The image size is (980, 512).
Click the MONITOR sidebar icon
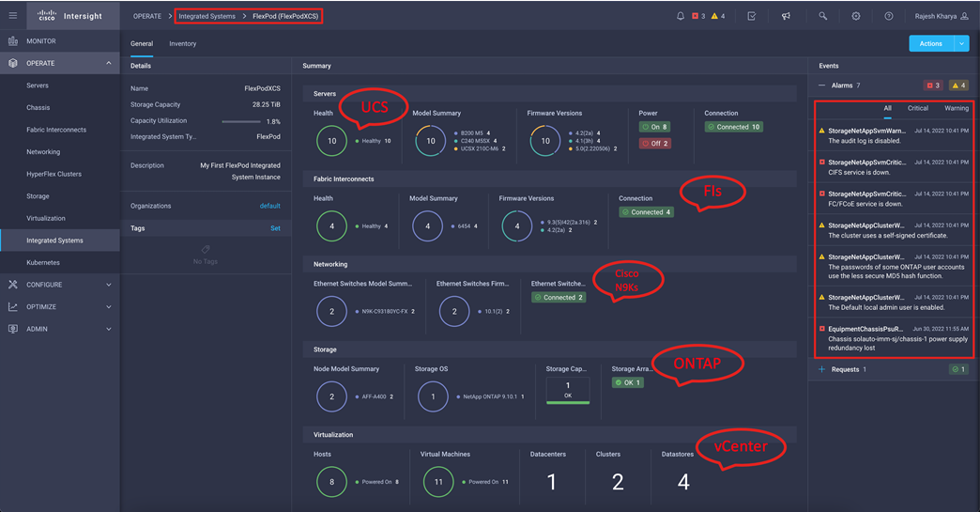[x=13, y=40]
